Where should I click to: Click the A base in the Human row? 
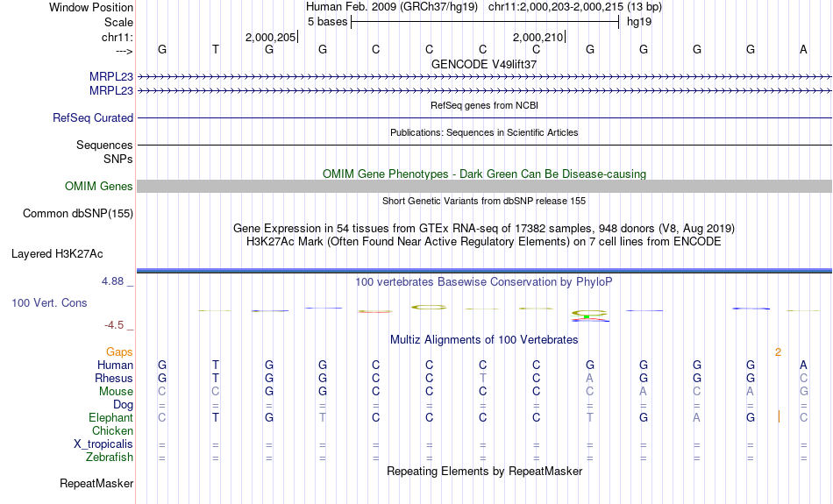click(x=803, y=365)
